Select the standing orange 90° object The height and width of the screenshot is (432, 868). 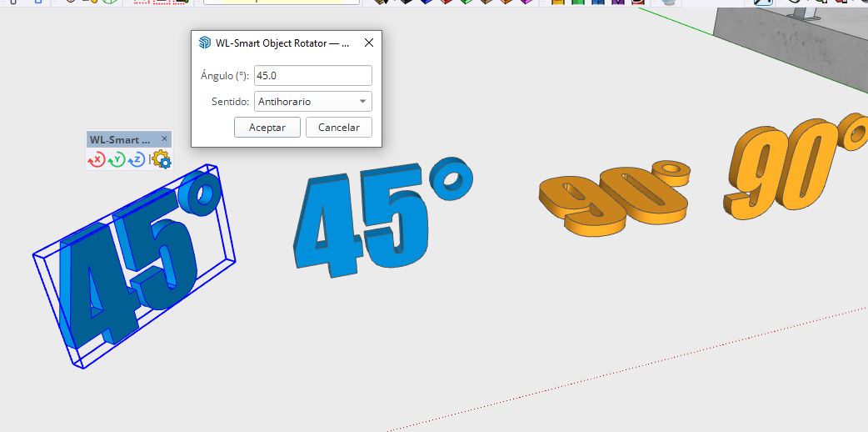(797, 166)
